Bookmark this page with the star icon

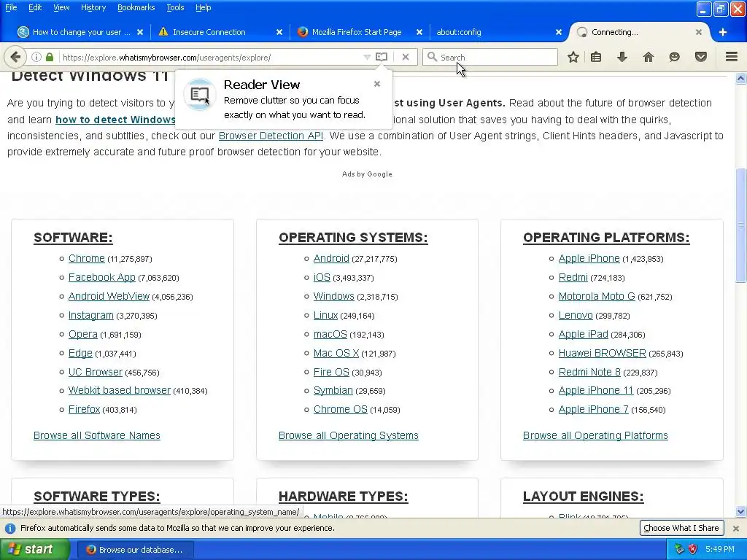click(x=573, y=57)
